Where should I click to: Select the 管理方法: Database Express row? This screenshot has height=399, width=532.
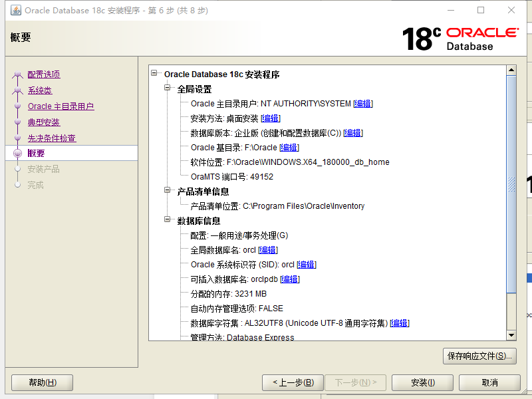click(x=242, y=337)
